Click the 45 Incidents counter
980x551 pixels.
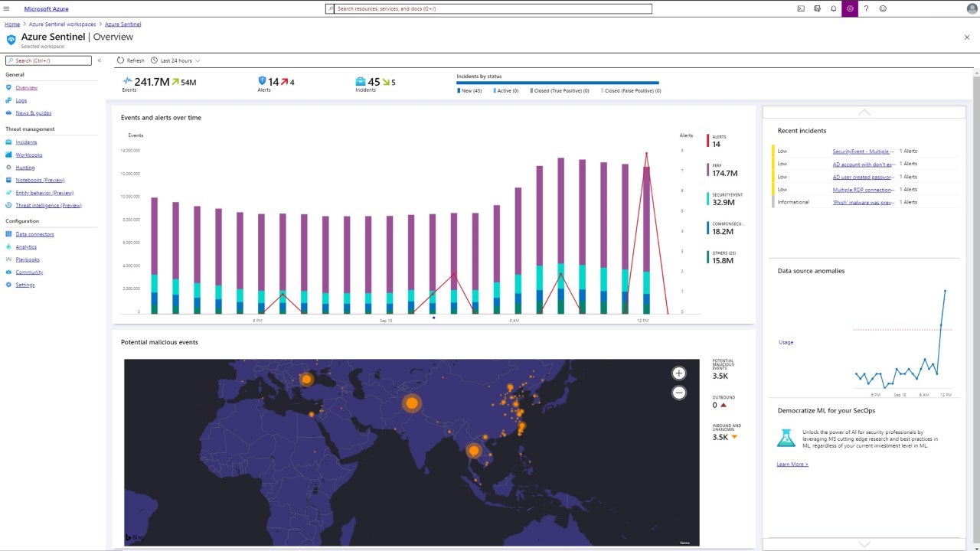coord(375,83)
